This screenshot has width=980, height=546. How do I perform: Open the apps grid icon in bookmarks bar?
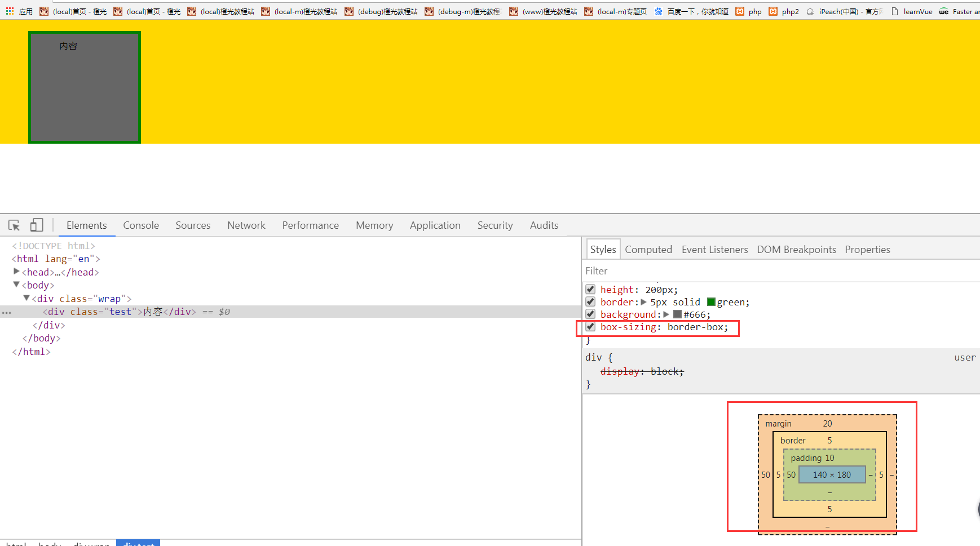coord(10,11)
